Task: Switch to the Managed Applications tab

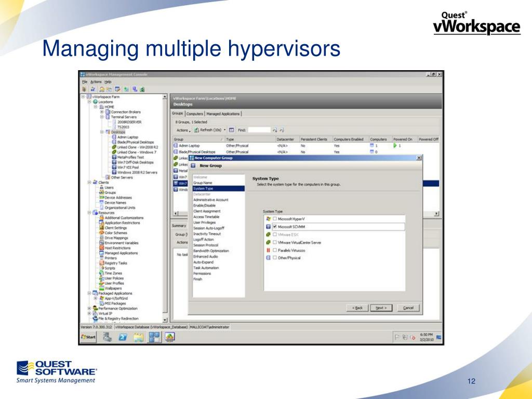Action: pos(223,114)
